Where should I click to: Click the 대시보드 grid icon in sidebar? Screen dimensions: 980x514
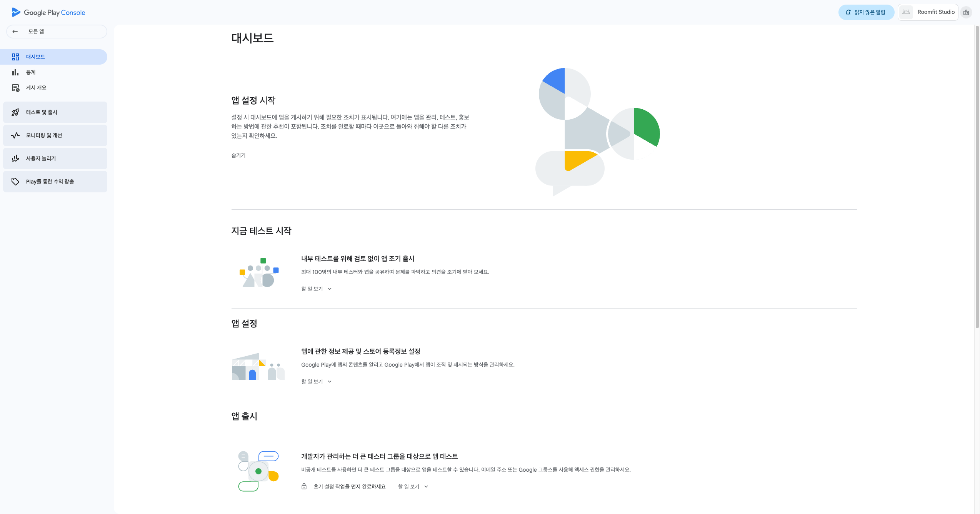click(x=15, y=57)
